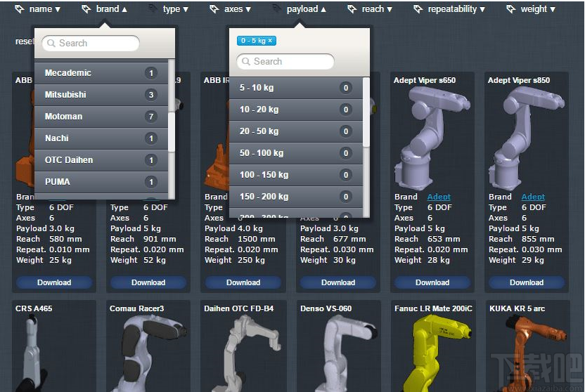This screenshot has height=392, width=585.
Task: Click the Denso VS-060 title
Action: [326, 308]
